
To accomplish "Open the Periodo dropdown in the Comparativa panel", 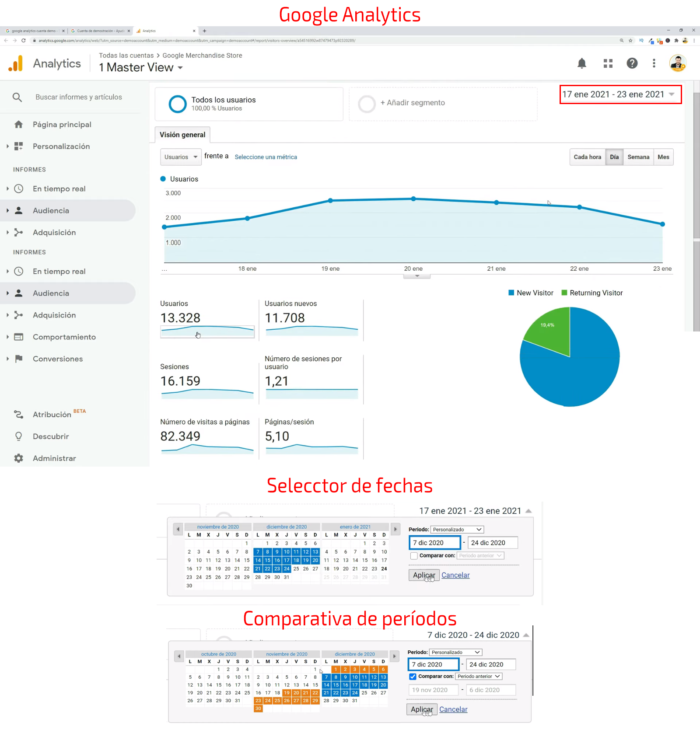I will click(x=455, y=652).
